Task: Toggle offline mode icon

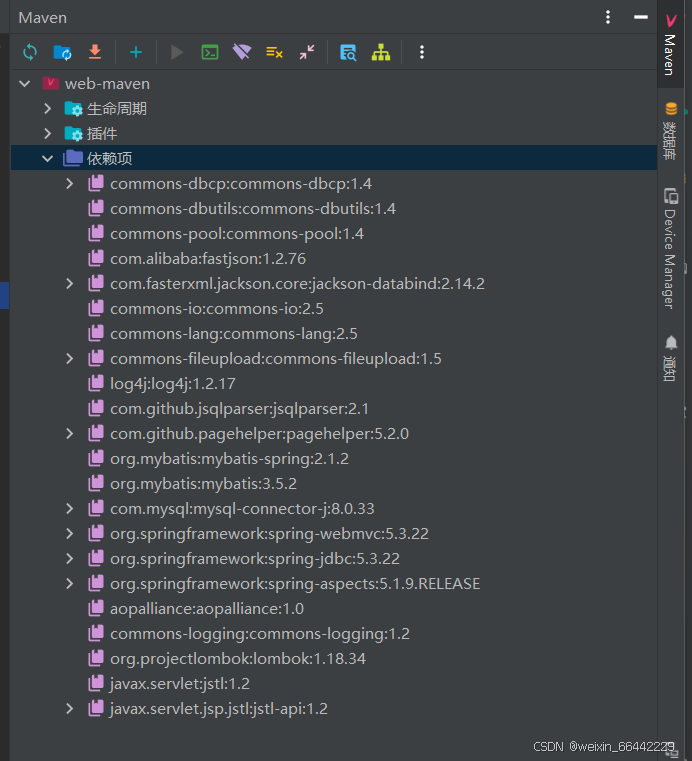Action: [x=242, y=52]
